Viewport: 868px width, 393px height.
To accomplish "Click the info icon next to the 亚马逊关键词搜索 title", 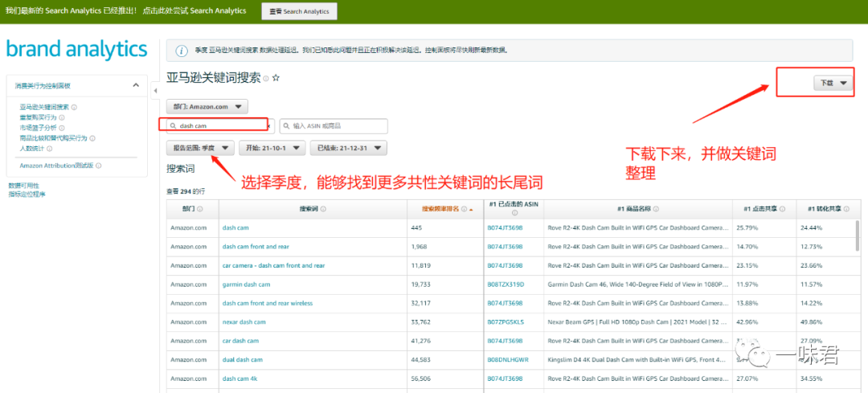I will tap(266, 79).
